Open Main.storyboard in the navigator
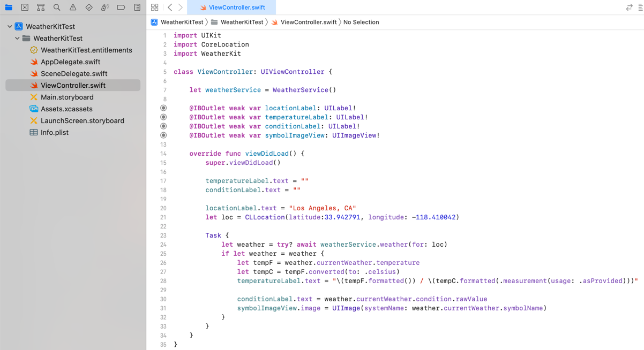 (67, 97)
